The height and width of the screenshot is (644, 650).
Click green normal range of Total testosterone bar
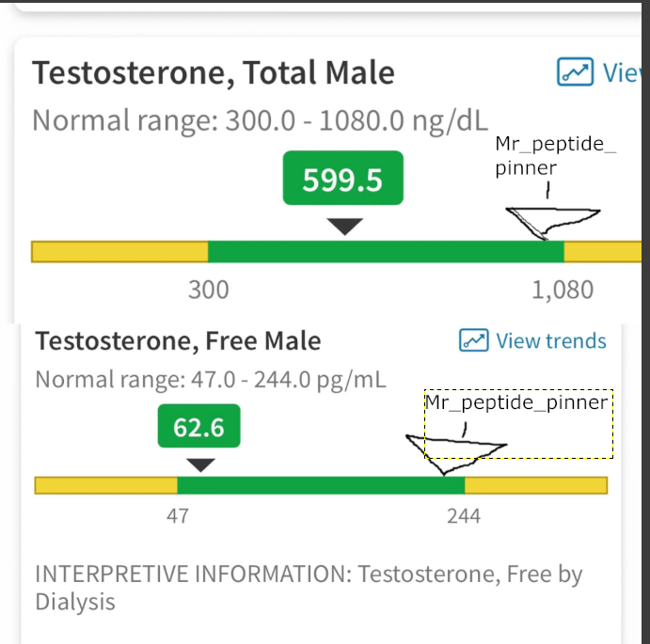tap(386, 252)
